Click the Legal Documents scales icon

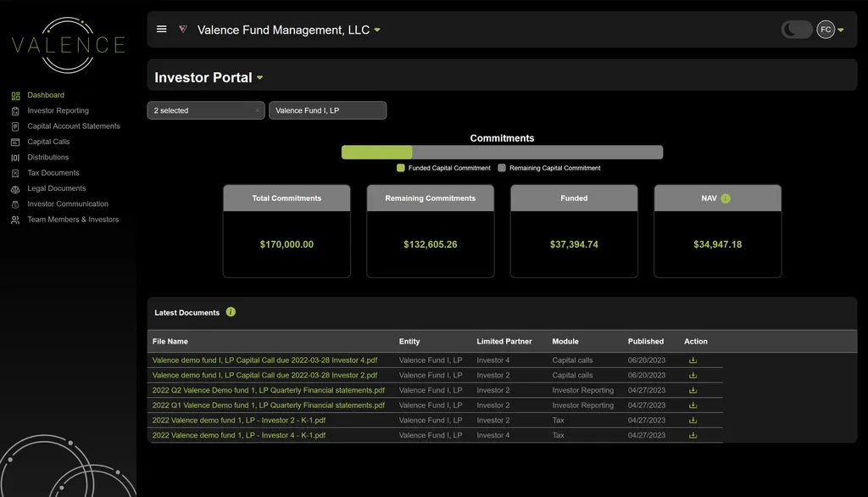click(15, 189)
